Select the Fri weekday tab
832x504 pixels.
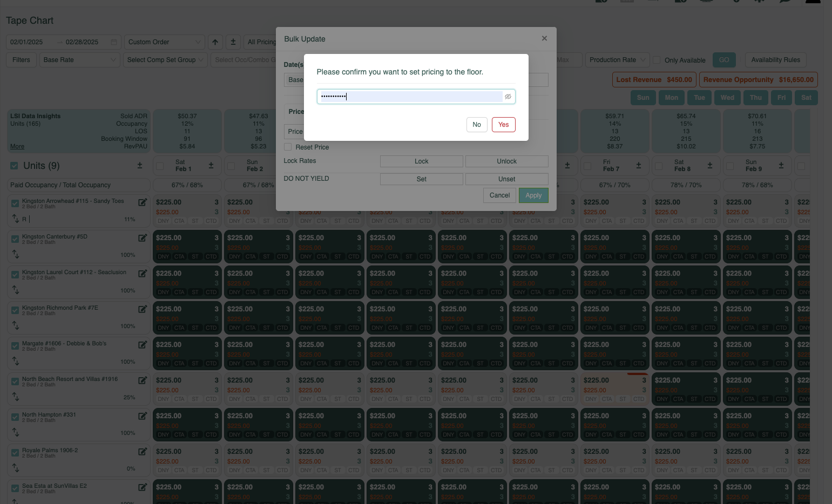coord(781,98)
